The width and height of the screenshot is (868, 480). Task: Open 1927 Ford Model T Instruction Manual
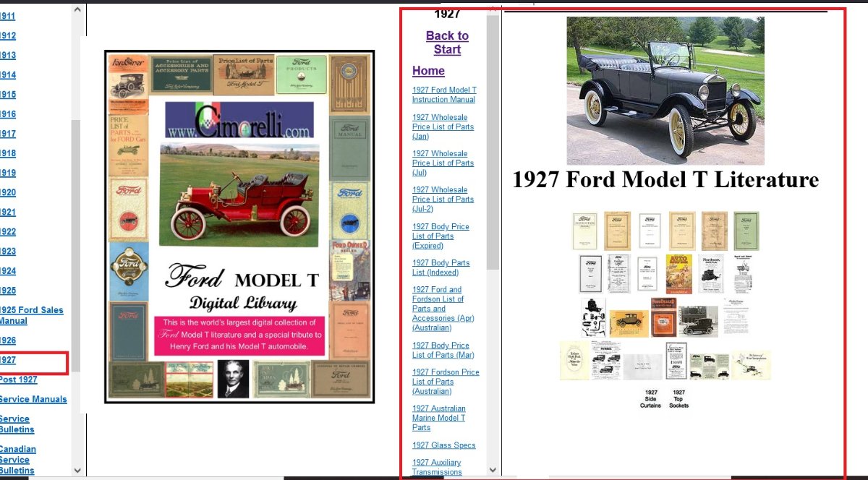444,95
